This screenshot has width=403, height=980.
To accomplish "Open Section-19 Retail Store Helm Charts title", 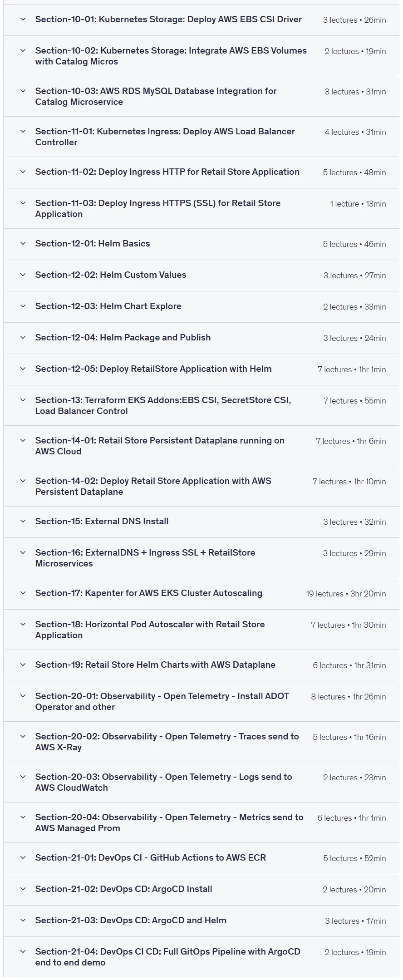I will [155, 665].
